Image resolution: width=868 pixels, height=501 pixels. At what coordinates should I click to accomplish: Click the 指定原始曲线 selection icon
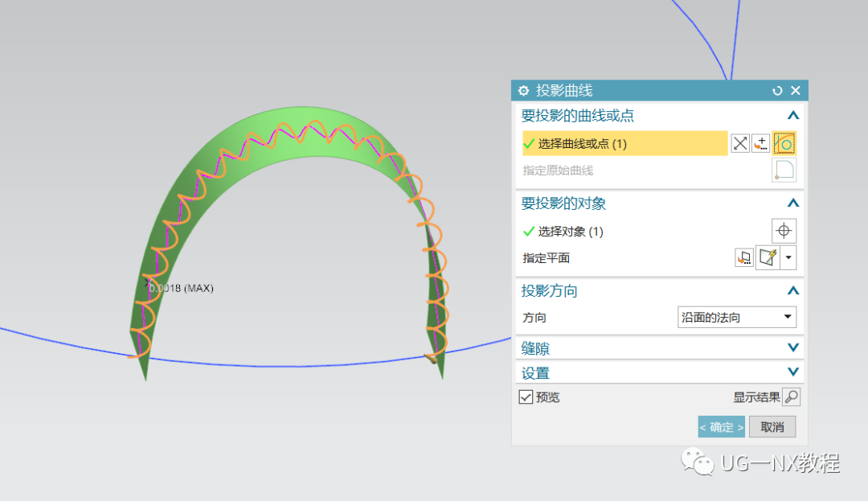pos(784,170)
